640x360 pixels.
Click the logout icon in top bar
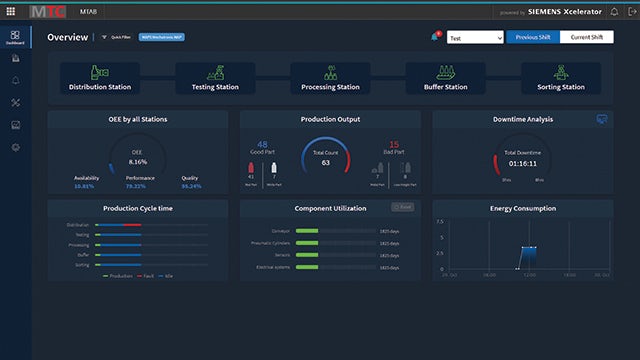pyautogui.click(x=632, y=12)
